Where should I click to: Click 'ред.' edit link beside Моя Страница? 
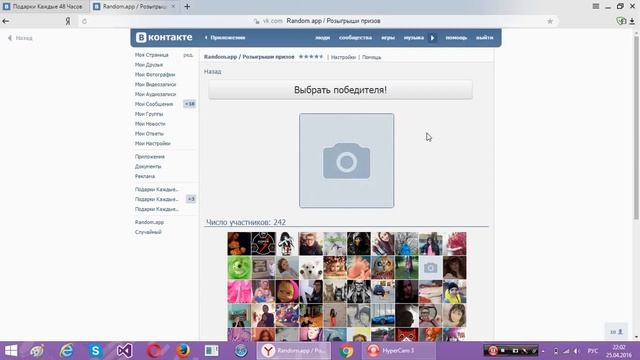pyautogui.click(x=188, y=55)
